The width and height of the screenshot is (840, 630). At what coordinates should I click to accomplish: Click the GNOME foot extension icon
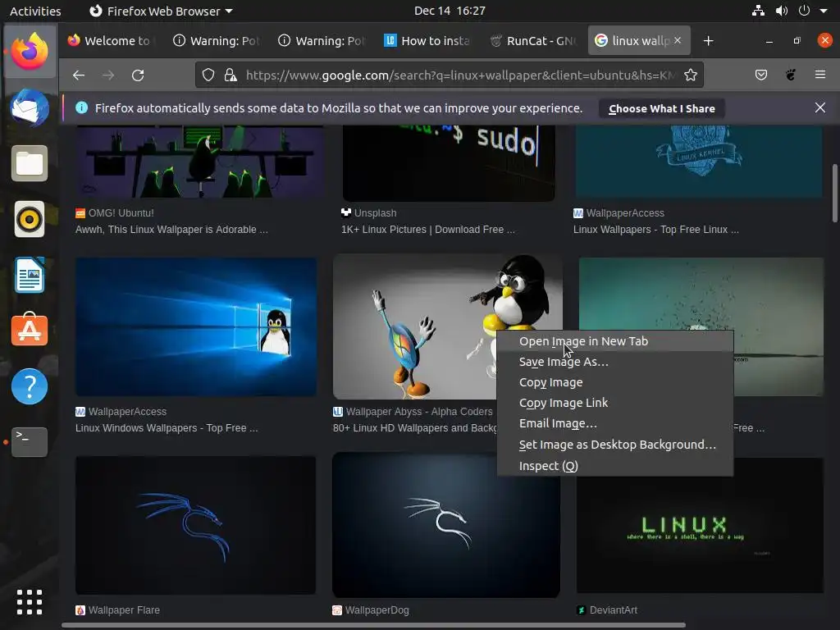[790, 75]
